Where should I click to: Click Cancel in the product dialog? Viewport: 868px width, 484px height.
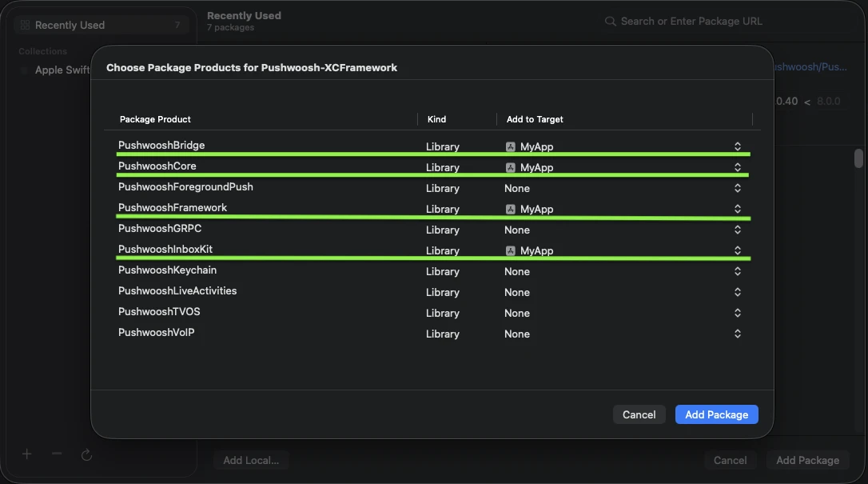click(x=639, y=414)
